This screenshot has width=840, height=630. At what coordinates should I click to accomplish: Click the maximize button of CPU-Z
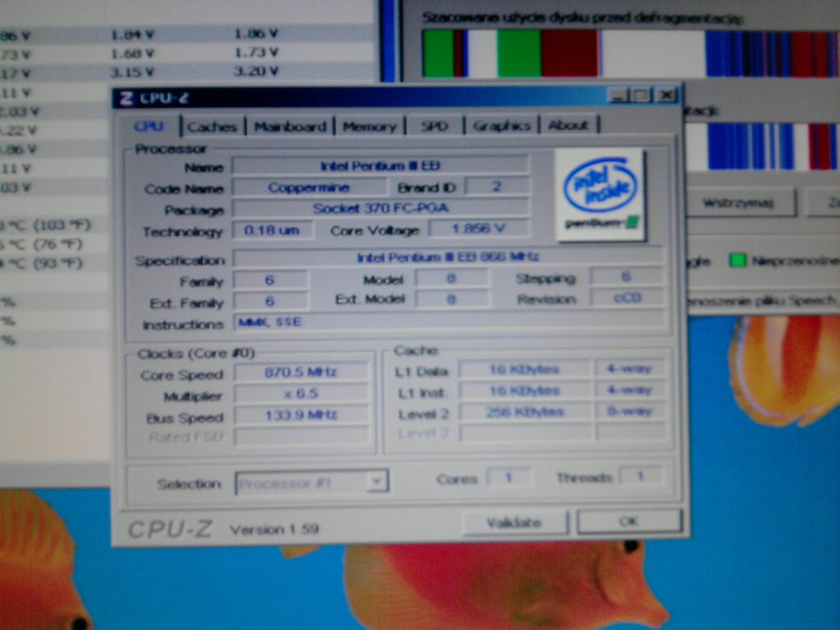point(641,96)
